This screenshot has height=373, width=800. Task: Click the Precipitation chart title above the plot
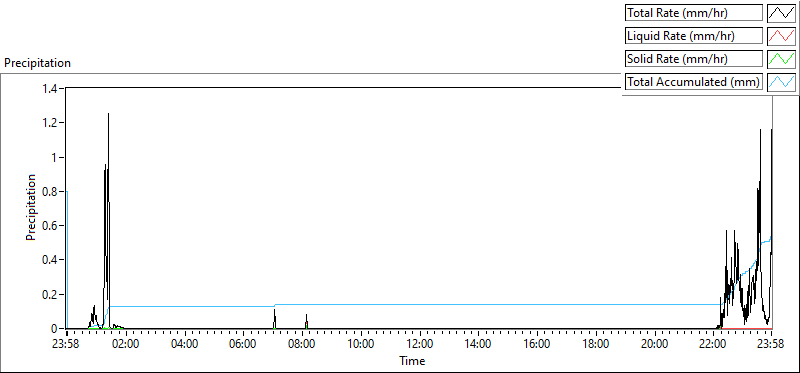pos(37,63)
